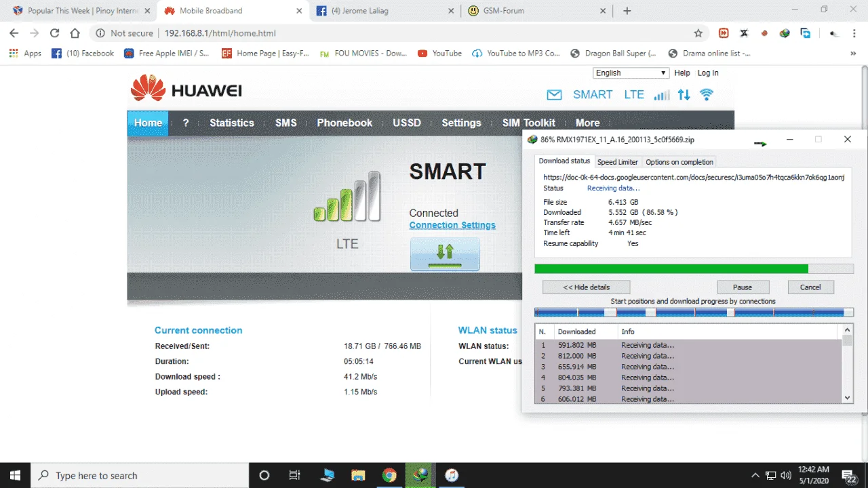
Task: Open the Statistics menu item
Action: click(x=232, y=123)
